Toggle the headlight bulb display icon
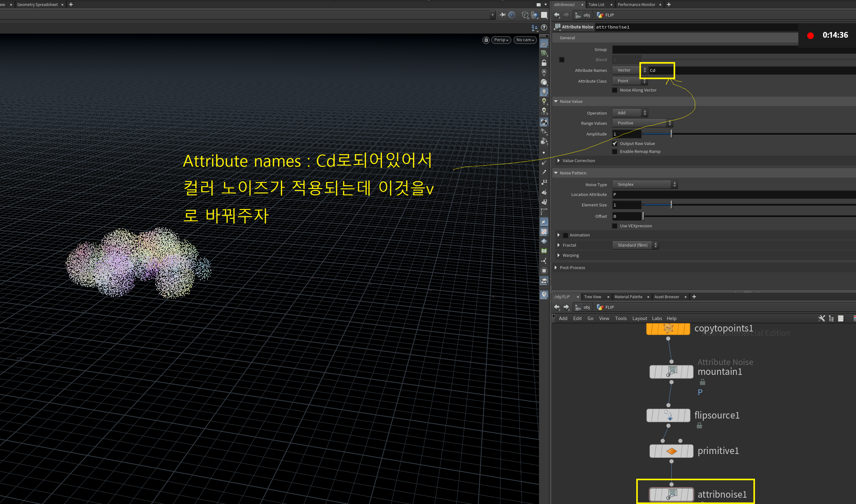 coord(544,92)
